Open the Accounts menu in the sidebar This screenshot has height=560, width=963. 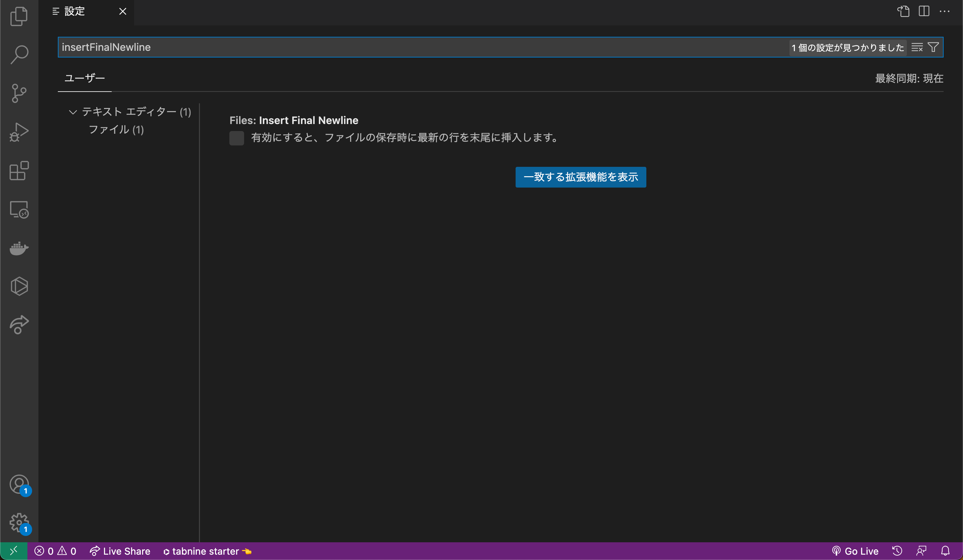(19, 484)
